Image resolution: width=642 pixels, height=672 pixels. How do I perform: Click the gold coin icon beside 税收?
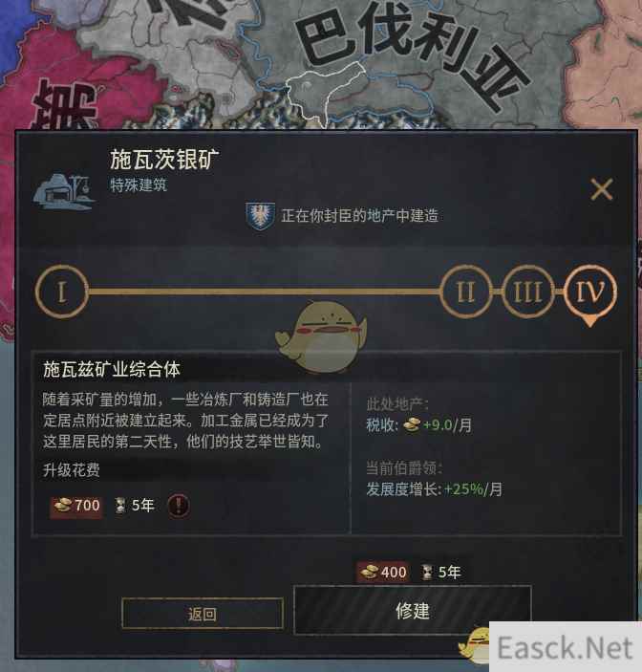412,425
